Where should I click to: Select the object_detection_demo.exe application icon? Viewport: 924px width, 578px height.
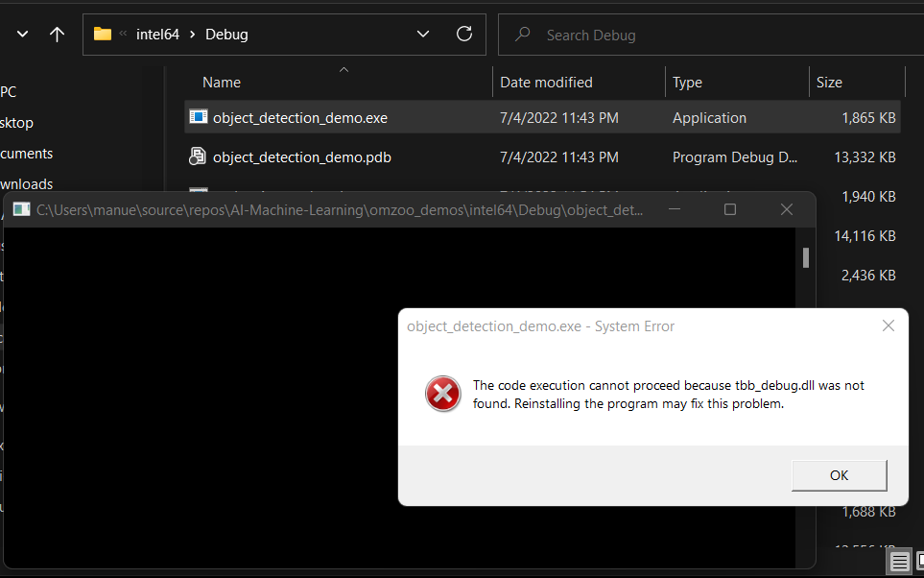click(x=199, y=118)
